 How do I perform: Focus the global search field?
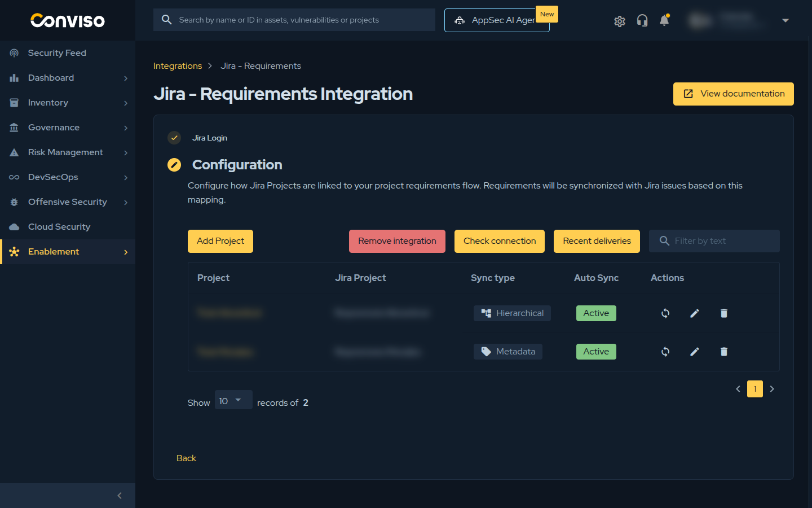(x=294, y=20)
